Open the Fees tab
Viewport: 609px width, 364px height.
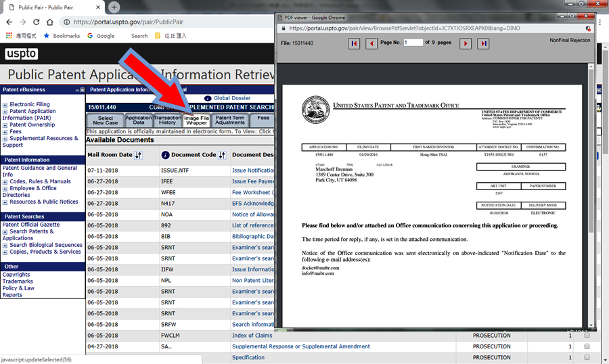(x=263, y=120)
